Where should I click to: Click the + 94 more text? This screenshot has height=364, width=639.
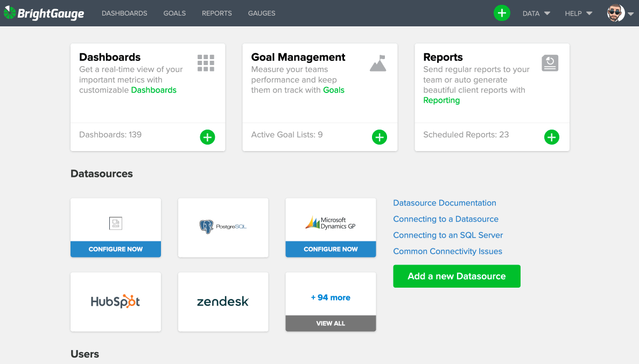(x=331, y=298)
